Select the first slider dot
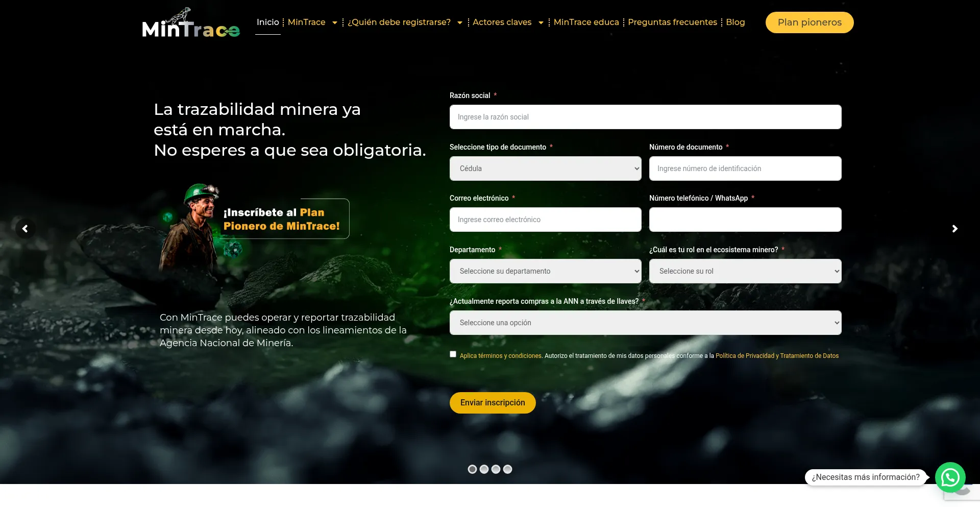Viewport: 980px width, 507px height. point(472,469)
